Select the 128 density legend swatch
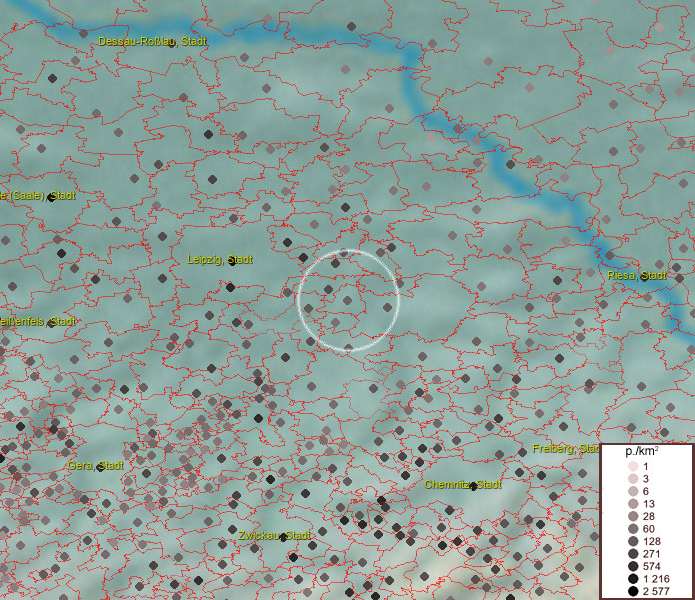This screenshot has width=695, height=600. [x=633, y=541]
